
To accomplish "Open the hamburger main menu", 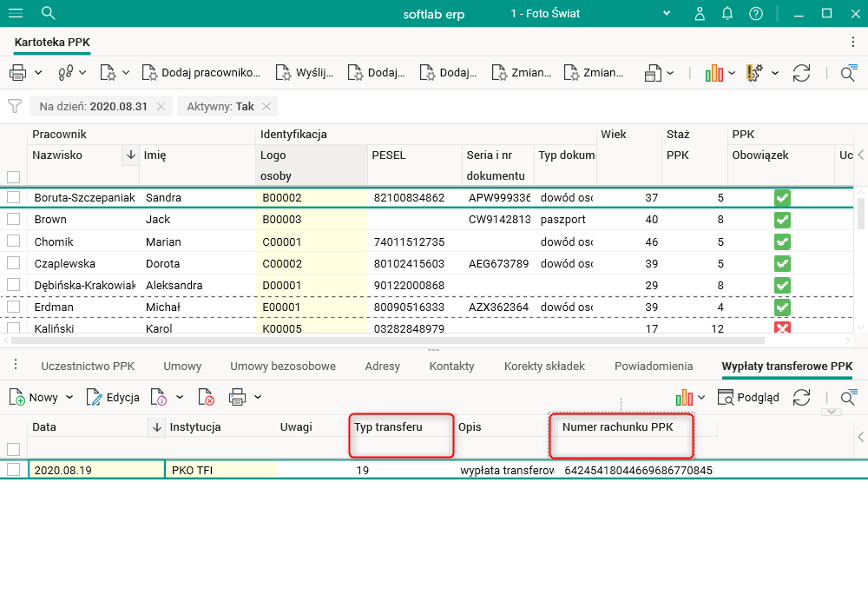I will click(x=16, y=13).
